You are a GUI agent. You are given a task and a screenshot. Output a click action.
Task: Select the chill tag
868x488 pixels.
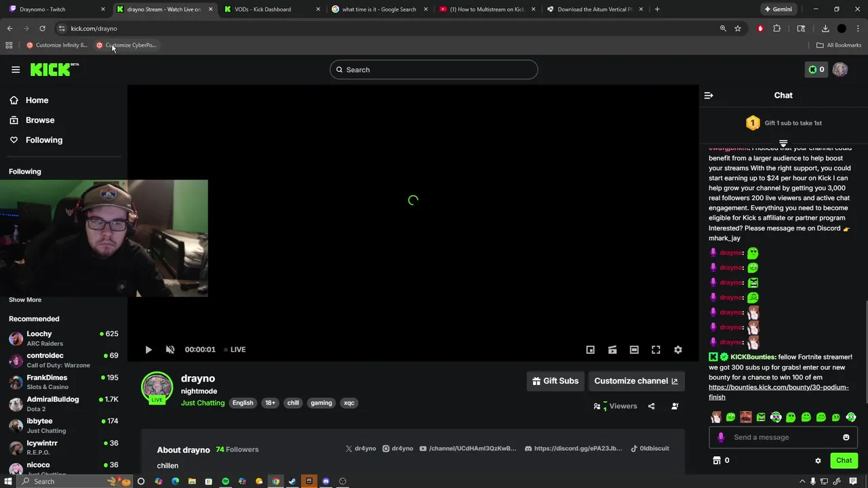pyautogui.click(x=293, y=403)
